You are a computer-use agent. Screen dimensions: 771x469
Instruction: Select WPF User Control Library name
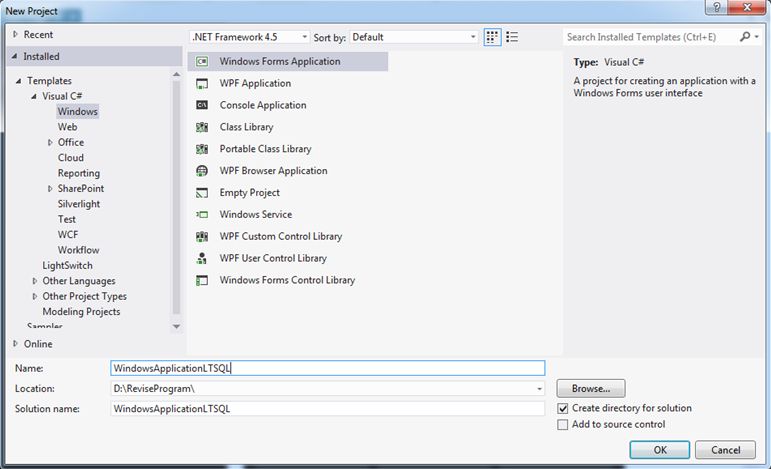click(x=273, y=258)
